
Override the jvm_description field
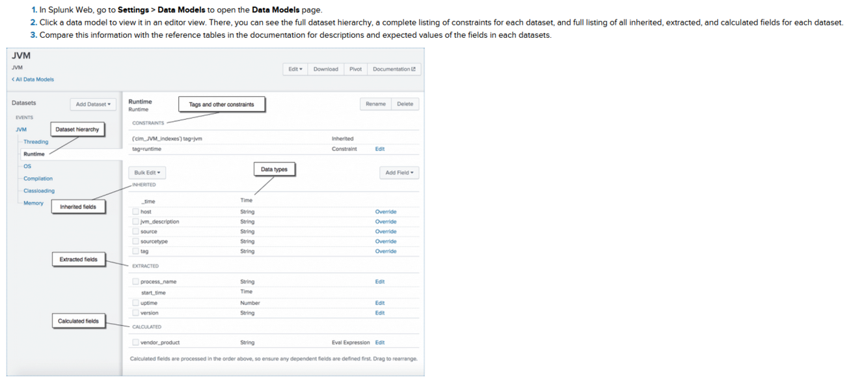[x=386, y=221]
